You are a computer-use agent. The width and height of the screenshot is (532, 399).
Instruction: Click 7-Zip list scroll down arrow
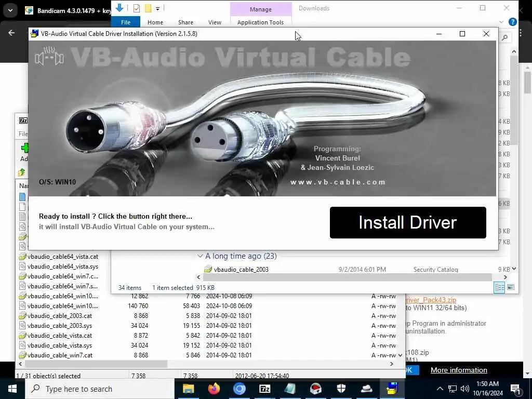click(x=401, y=355)
